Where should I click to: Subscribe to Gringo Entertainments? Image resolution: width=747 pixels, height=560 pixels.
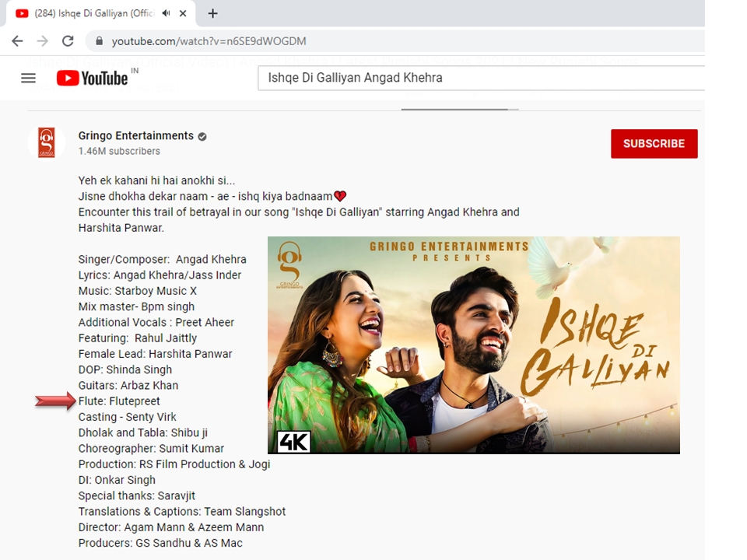click(654, 144)
